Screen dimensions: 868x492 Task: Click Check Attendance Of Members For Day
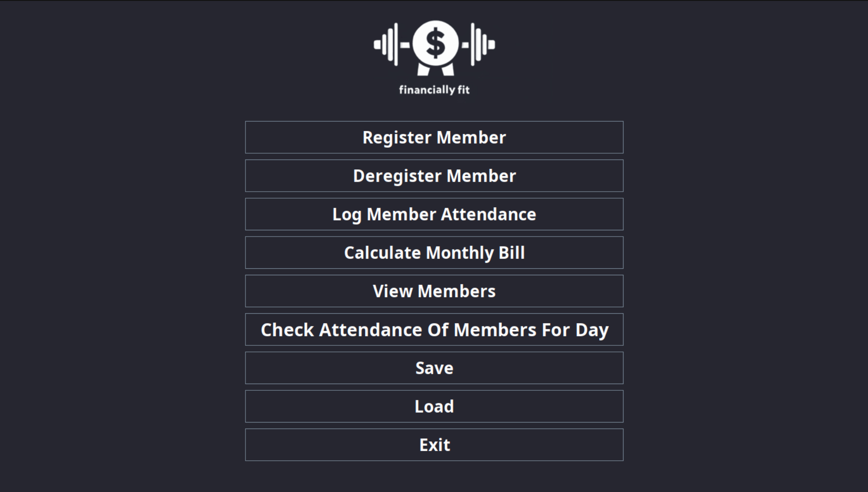[434, 330]
